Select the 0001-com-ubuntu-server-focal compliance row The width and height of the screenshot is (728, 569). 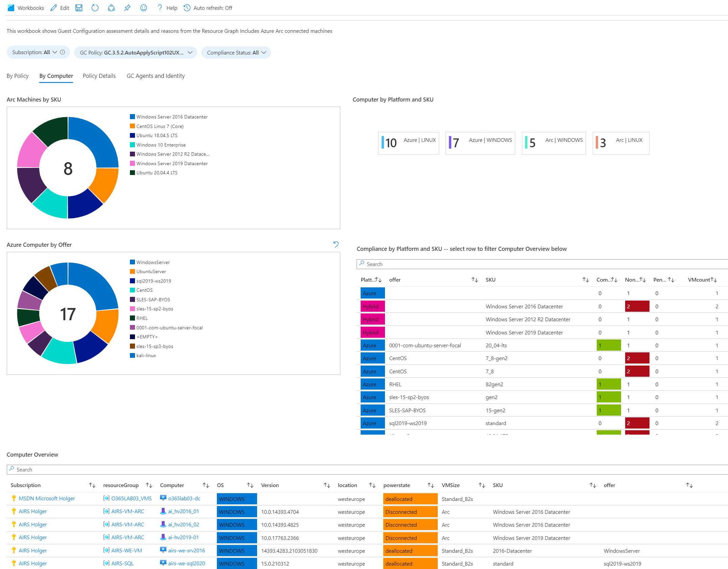(x=542, y=345)
